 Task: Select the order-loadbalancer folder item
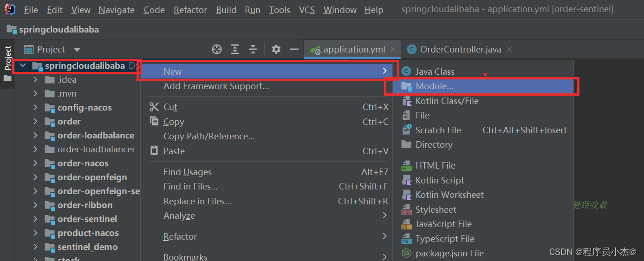click(x=96, y=150)
